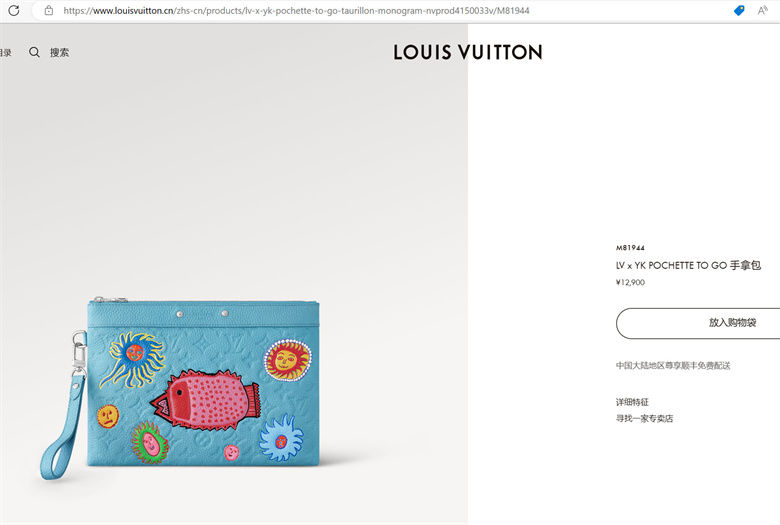Screen dimensions: 780x525
Task: Open the 目录 menu at the left edge
Action: point(5,52)
